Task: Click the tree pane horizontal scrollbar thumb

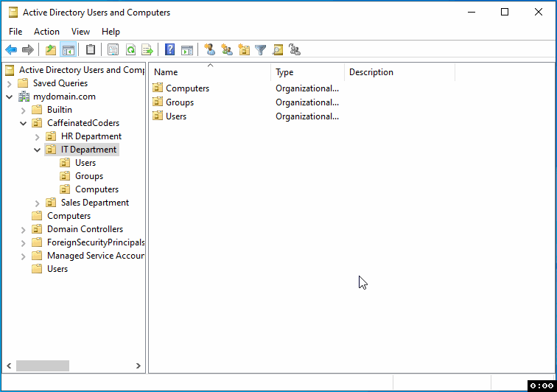Action: [x=43, y=365]
